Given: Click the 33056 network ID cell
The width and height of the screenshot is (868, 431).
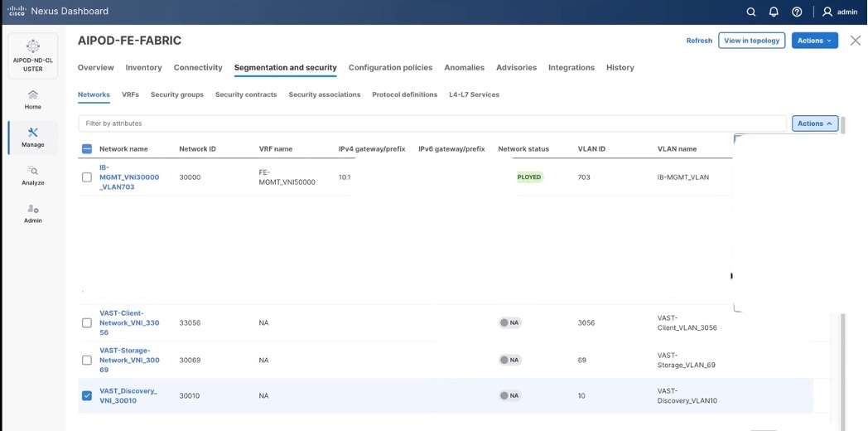Looking at the screenshot, I should [190, 322].
